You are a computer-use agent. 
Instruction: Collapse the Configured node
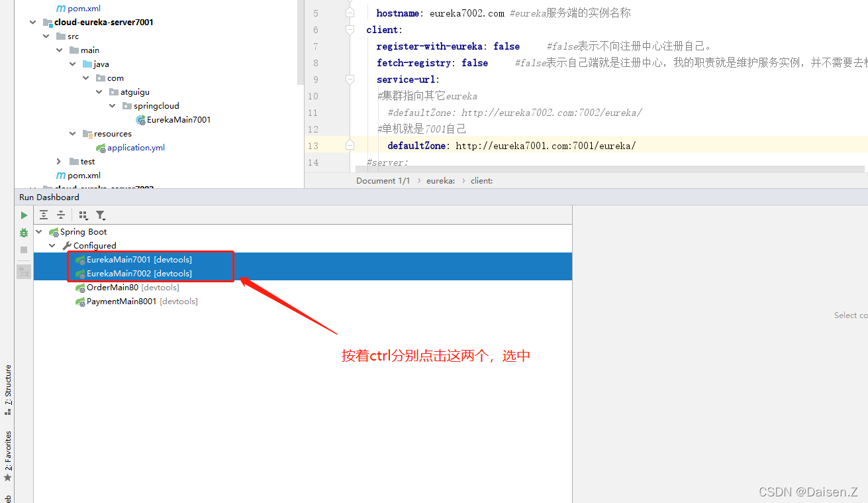click(x=52, y=246)
